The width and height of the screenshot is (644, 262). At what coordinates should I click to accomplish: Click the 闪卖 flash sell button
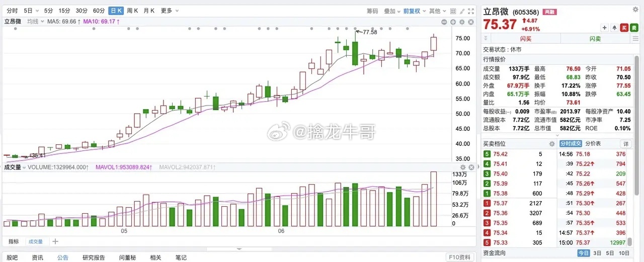(x=595, y=39)
